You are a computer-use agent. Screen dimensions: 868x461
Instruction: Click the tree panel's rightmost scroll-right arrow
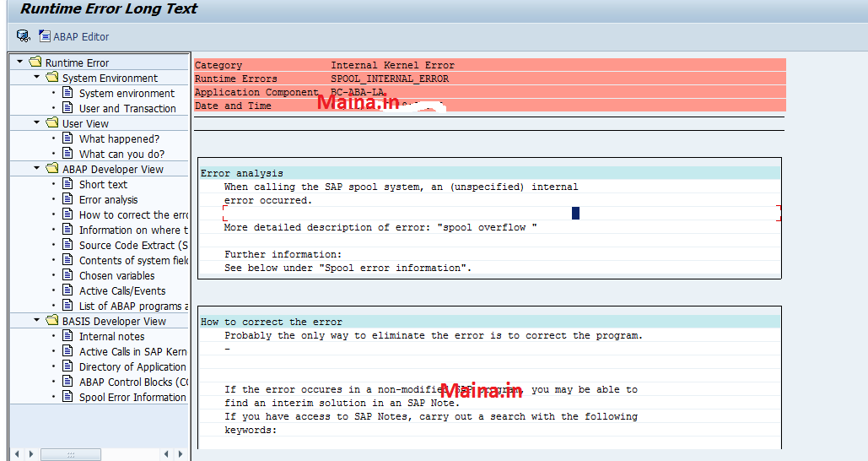(181, 453)
